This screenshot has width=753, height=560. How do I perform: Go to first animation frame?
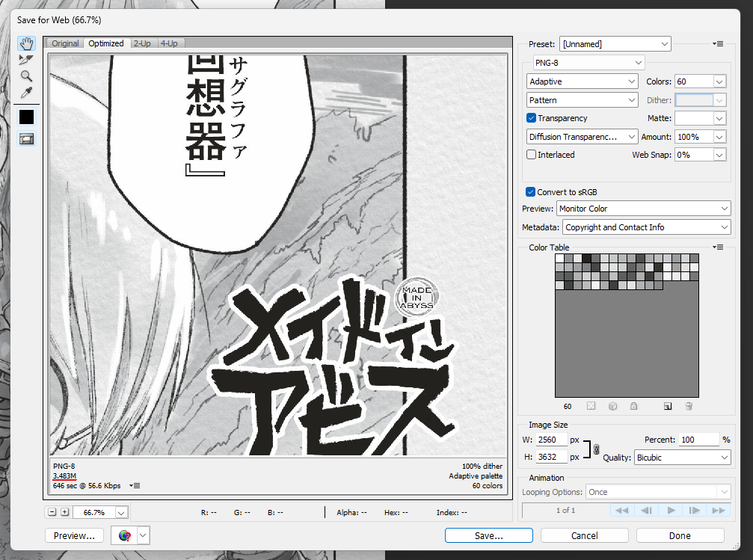tap(621, 510)
